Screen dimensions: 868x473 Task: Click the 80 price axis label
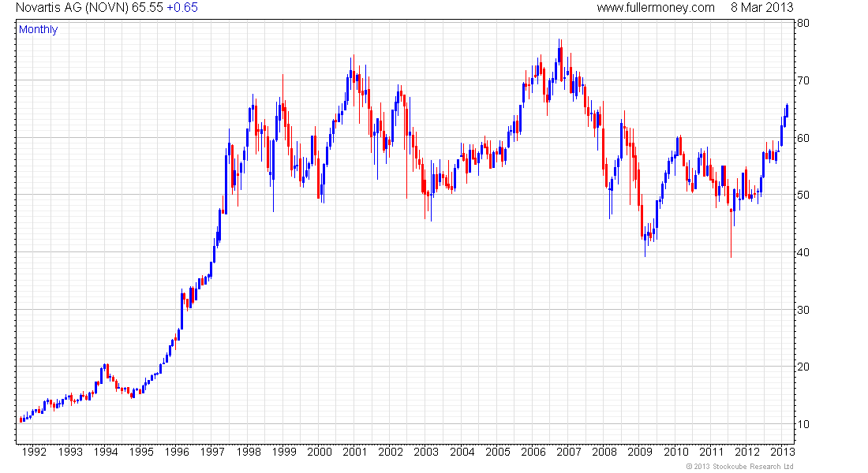tap(803, 23)
